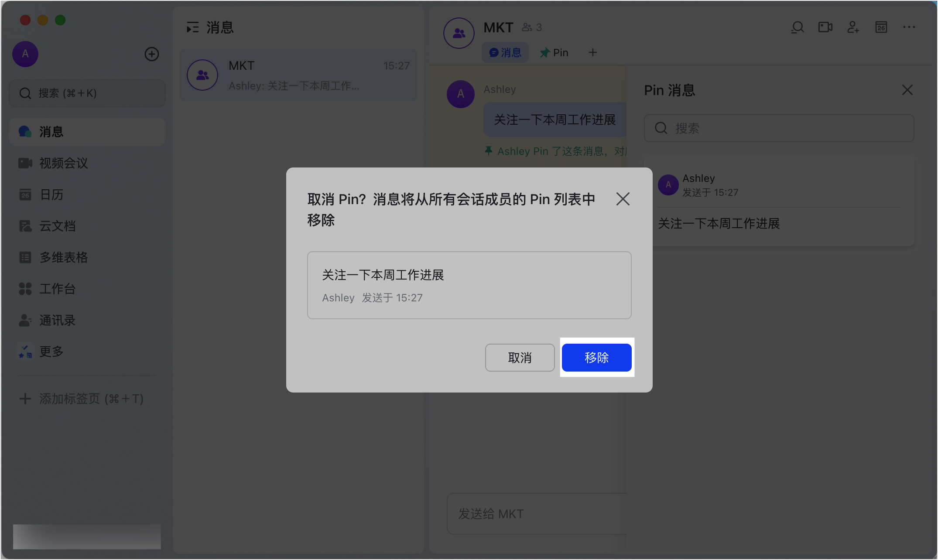This screenshot has height=560, width=938.
Task: Open in-chat search via magnifier icon
Action: [797, 27]
